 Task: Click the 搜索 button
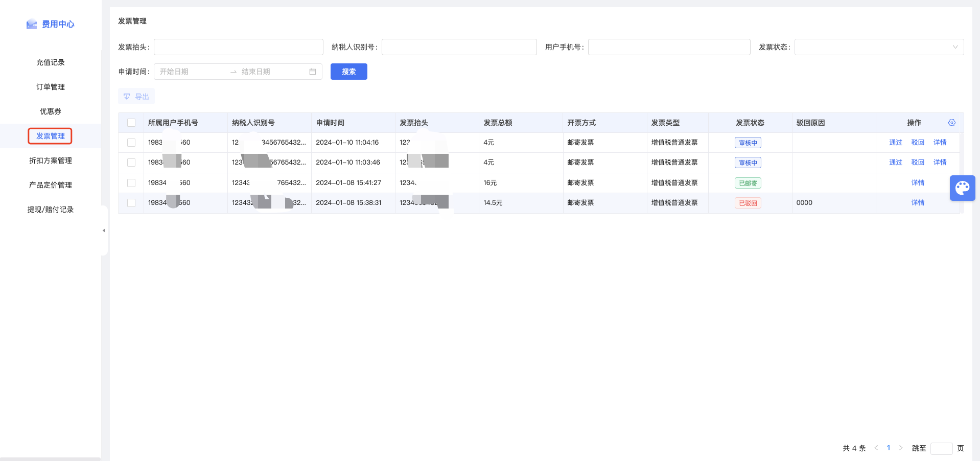click(349, 72)
